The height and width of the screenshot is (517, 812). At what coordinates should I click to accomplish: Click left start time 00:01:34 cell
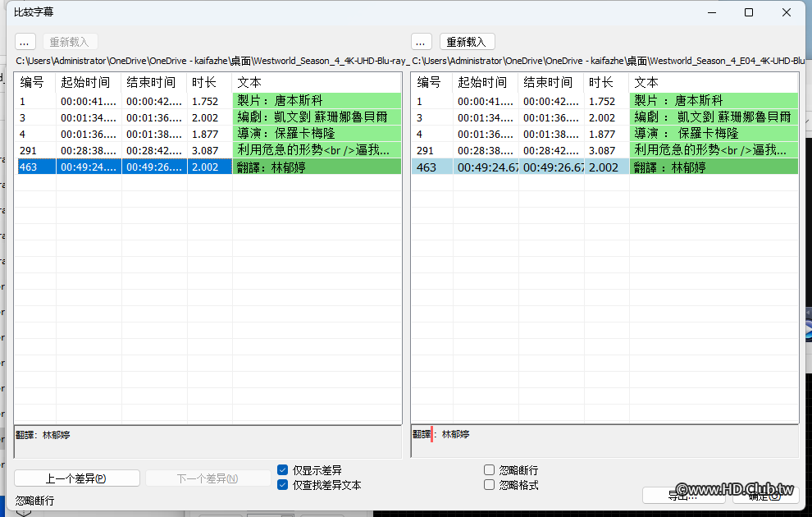[89, 117]
